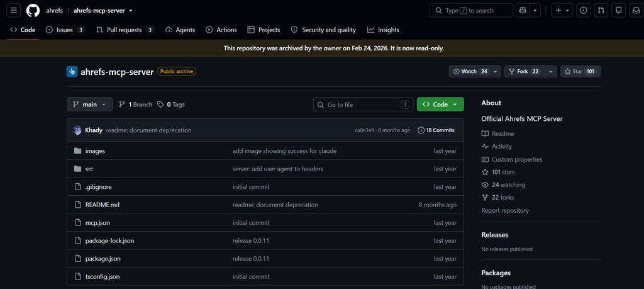Image resolution: width=644 pixels, height=289 pixels.
Task: Click the images folder icon
Action: coord(77,151)
